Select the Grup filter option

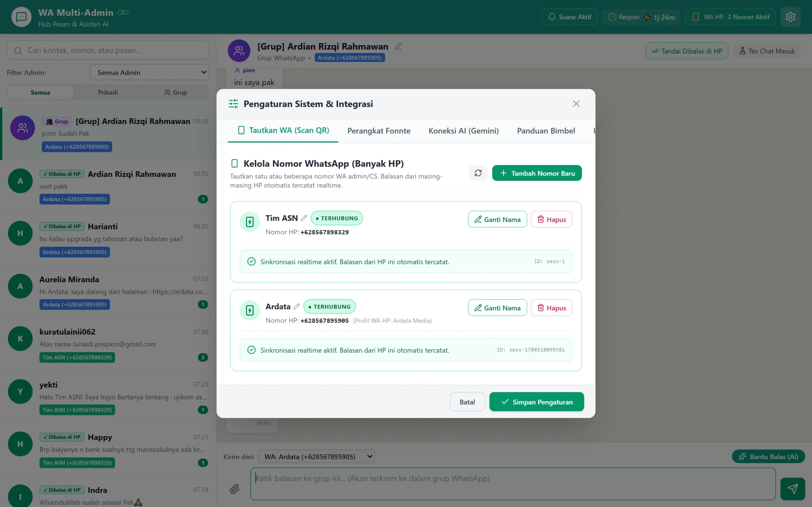(x=175, y=92)
